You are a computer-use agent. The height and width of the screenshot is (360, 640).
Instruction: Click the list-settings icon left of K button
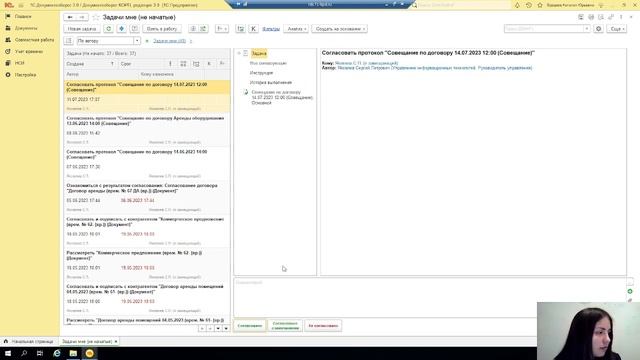coord(241,29)
